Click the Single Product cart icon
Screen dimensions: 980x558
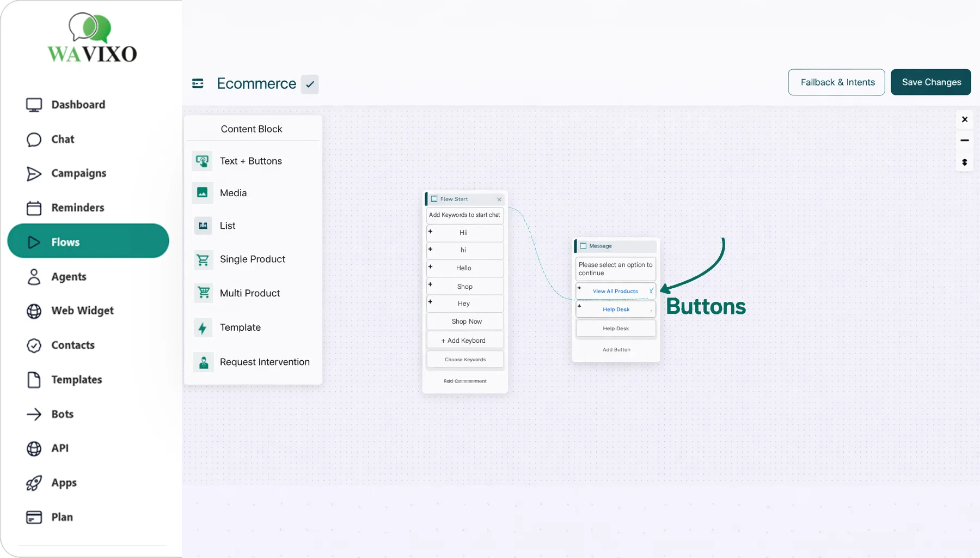[x=203, y=260]
